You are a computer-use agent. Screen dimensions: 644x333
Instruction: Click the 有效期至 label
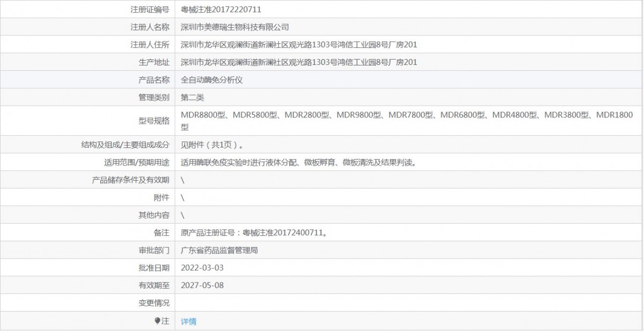point(154,285)
